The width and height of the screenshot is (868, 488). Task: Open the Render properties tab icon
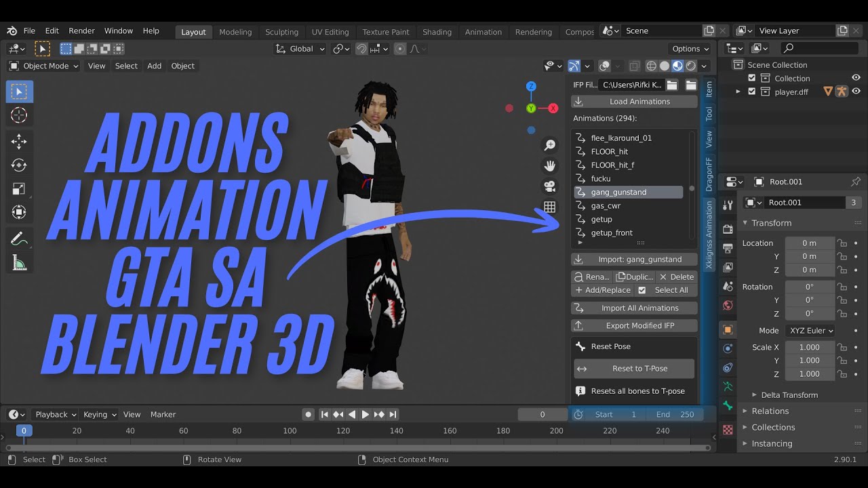pos(728,229)
